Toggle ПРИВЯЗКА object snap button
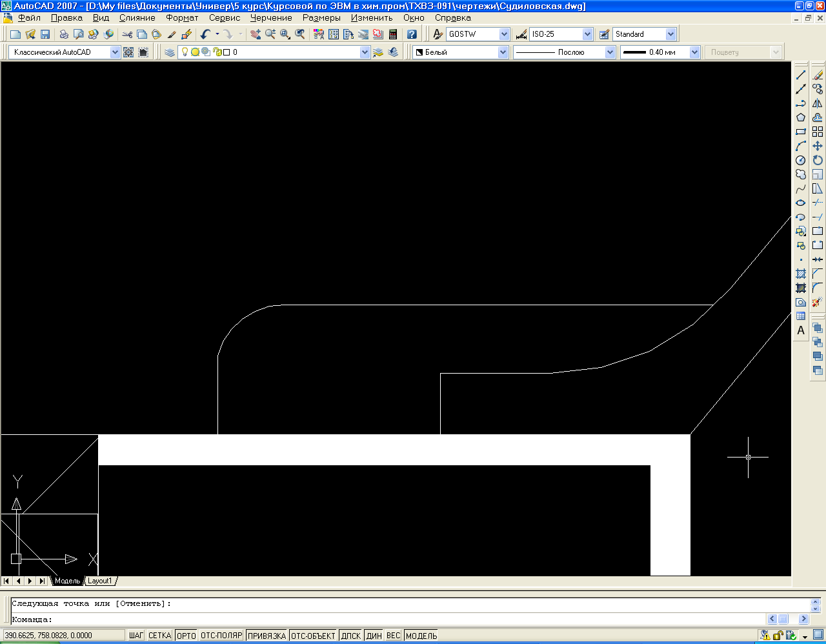This screenshot has height=644, width=826. pyautogui.click(x=267, y=636)
